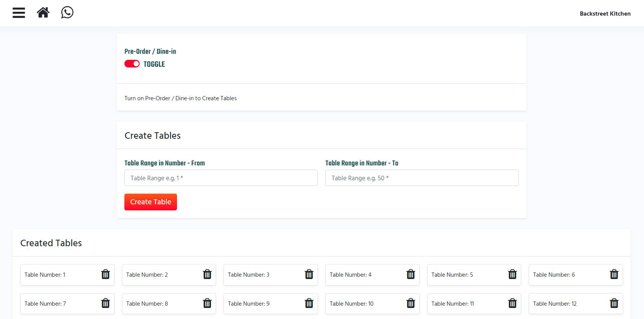Go to home via house icon

pyautogui.click(x=43, y=13)
